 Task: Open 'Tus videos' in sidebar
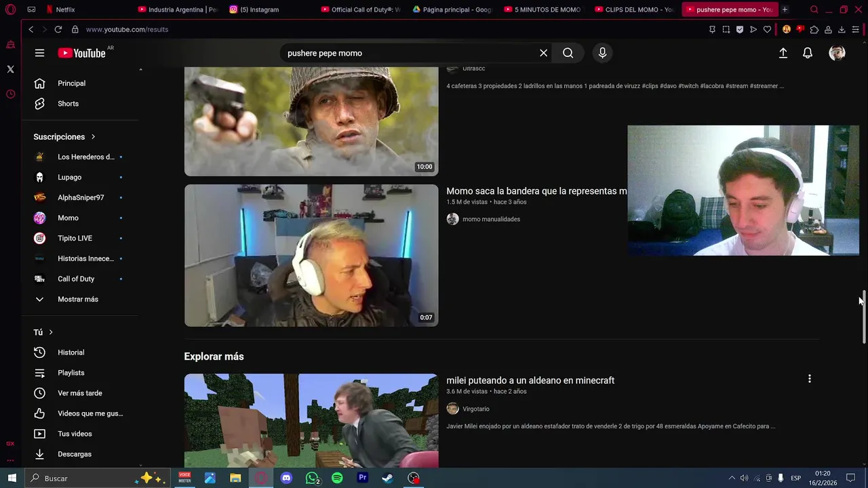tap(81, 434)
